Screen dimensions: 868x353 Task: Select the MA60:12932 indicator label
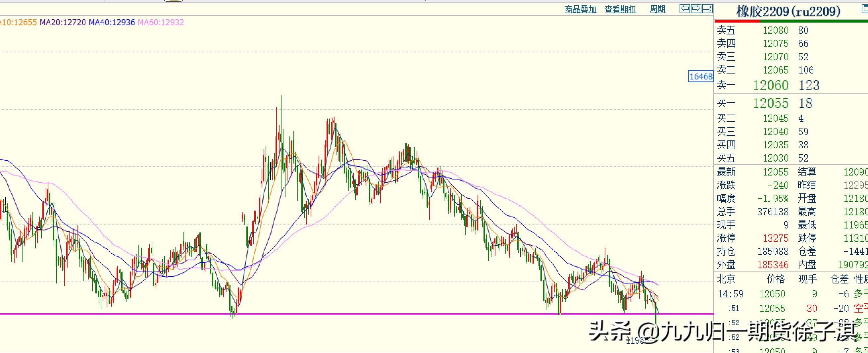coord(161,23)
